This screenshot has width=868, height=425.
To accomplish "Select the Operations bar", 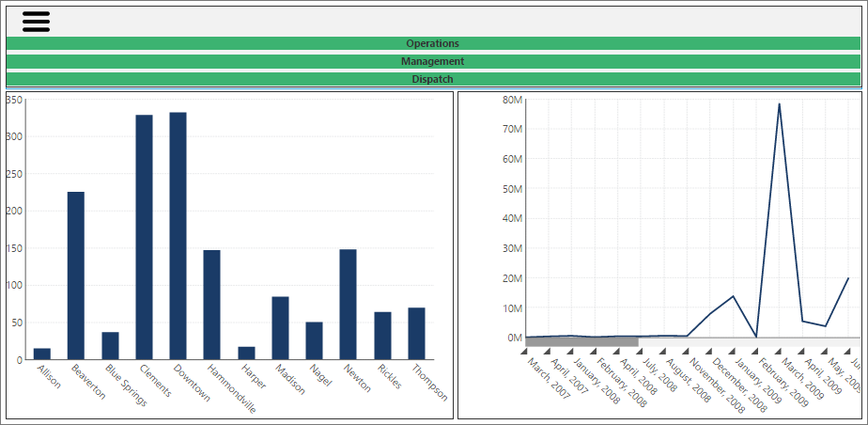I will click(x=433, y=43).
